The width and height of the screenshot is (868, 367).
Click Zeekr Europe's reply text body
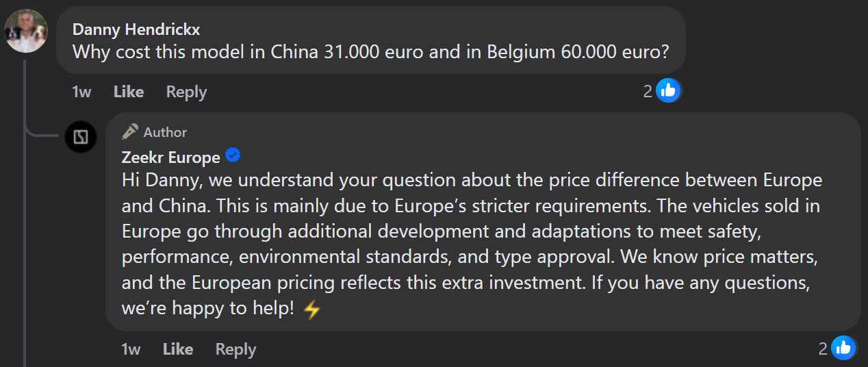coord(472,244)
